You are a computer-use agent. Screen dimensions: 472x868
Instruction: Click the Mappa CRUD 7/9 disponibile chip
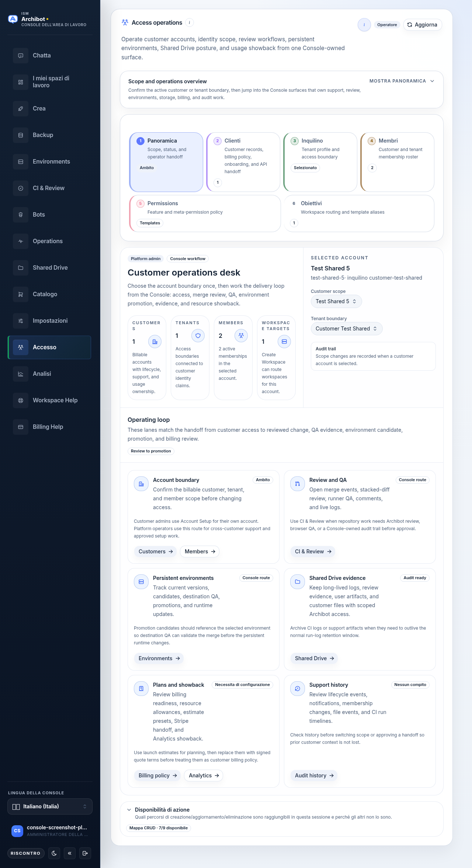click(159, 828)
